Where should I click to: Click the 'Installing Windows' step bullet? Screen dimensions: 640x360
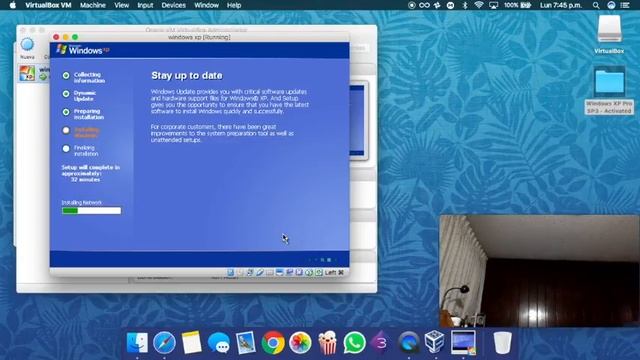click(x=66, y=130)
